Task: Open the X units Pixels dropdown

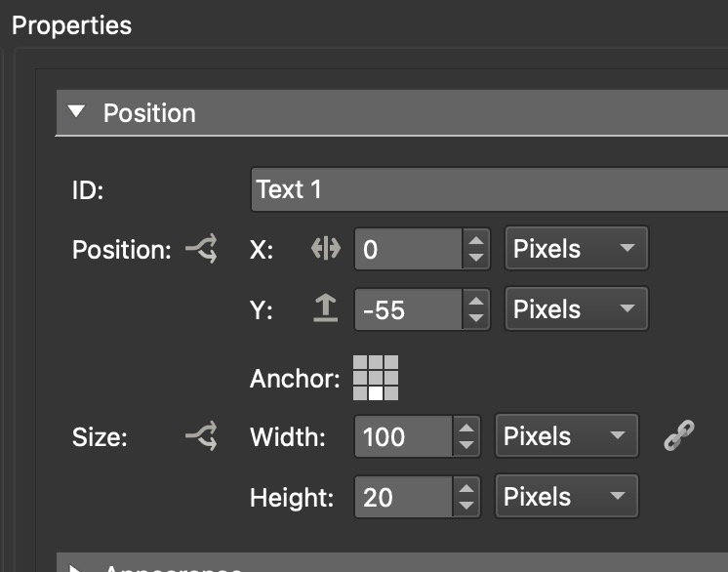Action: pyautogui.click(x=576, y=249)
